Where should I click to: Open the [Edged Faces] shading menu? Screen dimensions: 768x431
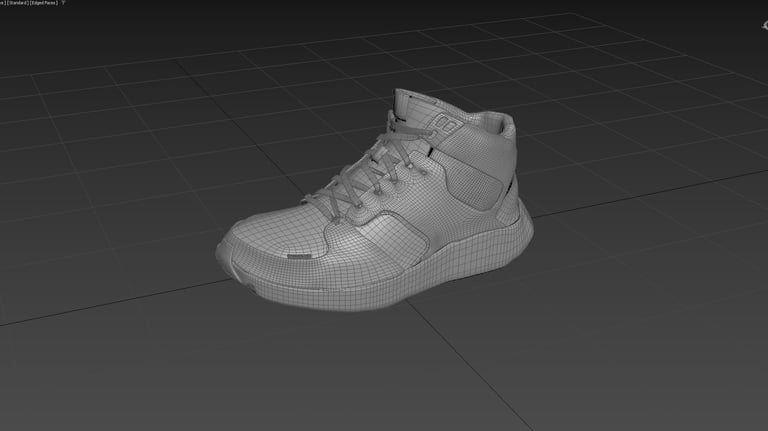tap(44, 3)
